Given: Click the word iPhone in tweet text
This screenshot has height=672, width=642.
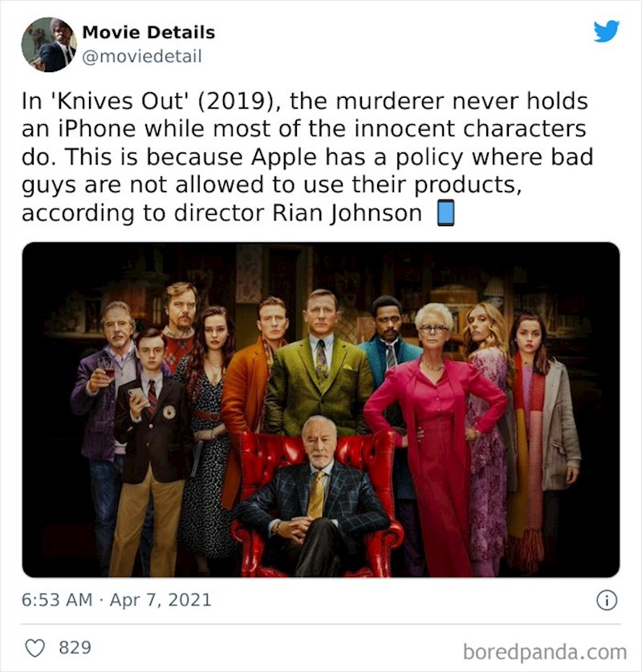Looking at the screenshot, I should (x=96, y=128).
